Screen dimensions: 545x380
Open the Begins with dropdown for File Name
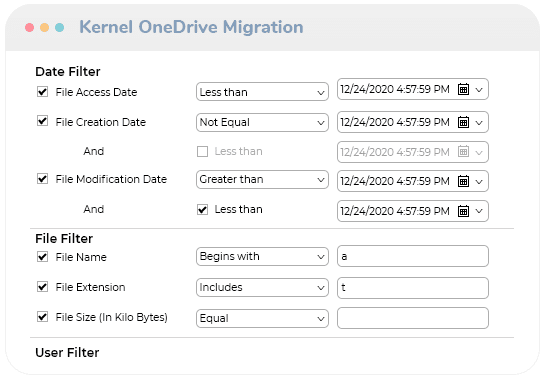point(262,257)
